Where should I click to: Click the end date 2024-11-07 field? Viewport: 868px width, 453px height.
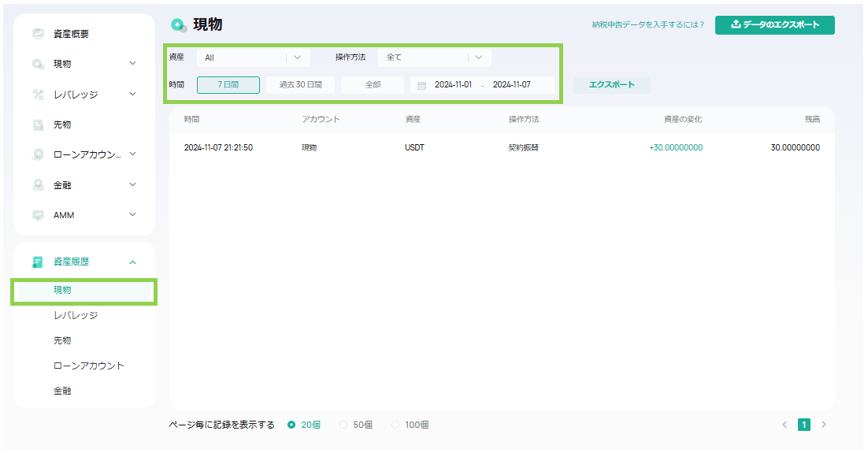511,85
